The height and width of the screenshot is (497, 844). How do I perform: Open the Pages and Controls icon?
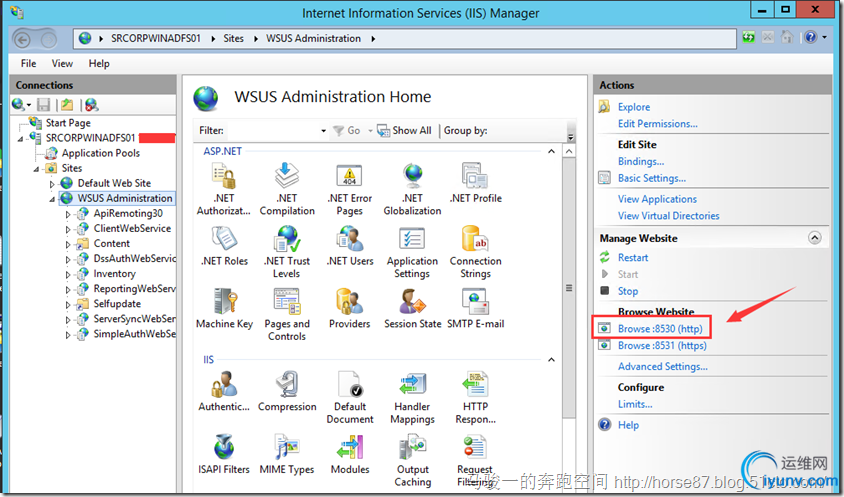click(x=287, y=302)
